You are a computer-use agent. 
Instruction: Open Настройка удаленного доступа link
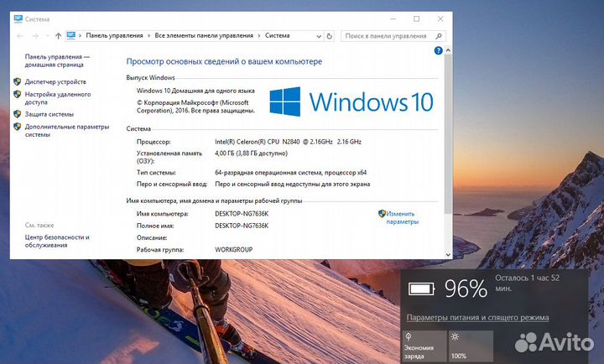tap(58, 98)
